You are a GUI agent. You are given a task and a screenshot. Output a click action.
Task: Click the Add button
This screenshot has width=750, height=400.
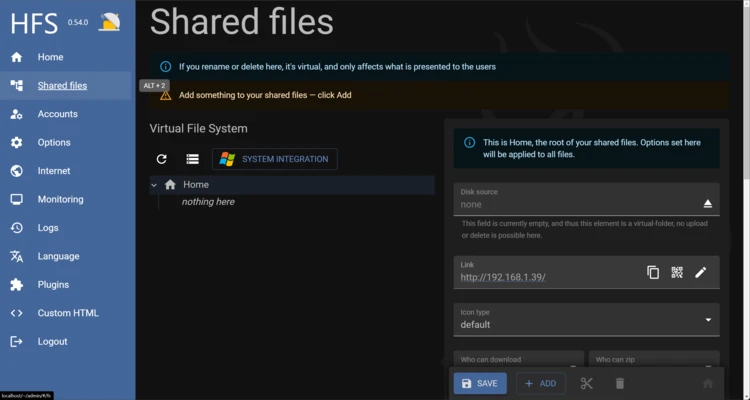tap(540, 383)
